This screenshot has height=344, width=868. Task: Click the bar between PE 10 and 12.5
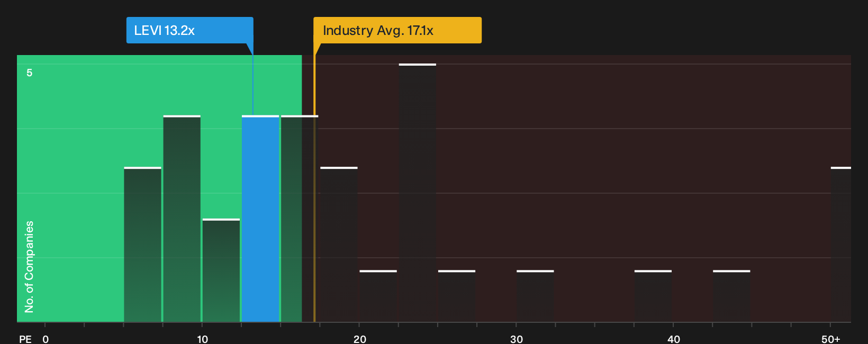click(x=221, y=270)
